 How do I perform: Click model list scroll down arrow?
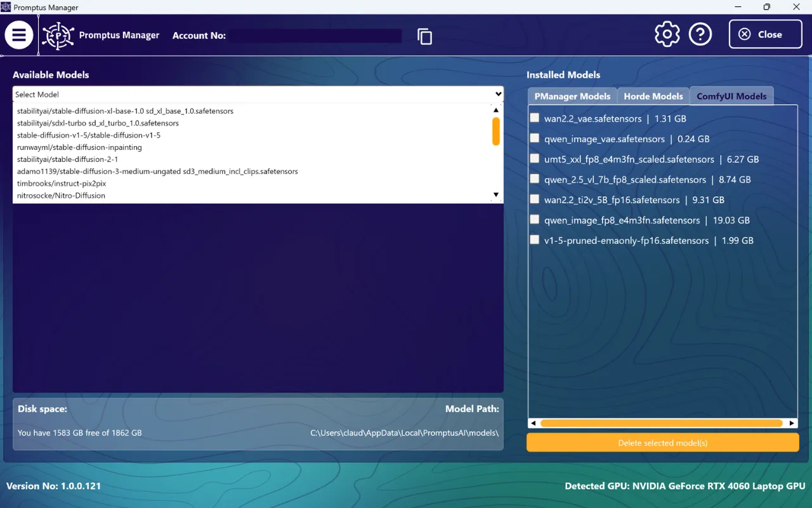[496, 195]
